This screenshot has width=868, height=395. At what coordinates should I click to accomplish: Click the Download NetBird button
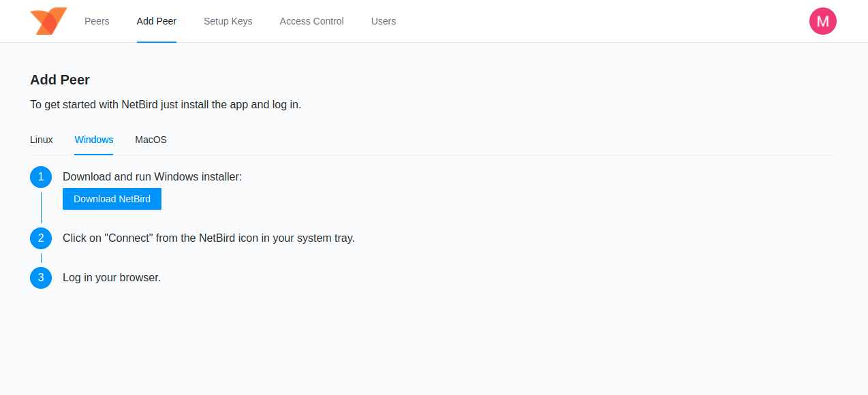[x=112, y=199]
